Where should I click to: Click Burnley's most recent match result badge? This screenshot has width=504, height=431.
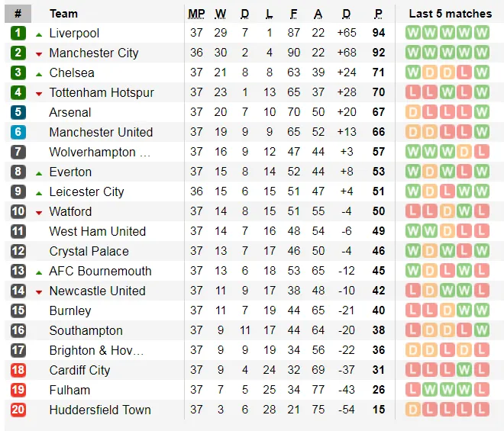click(x=481, y=310)
